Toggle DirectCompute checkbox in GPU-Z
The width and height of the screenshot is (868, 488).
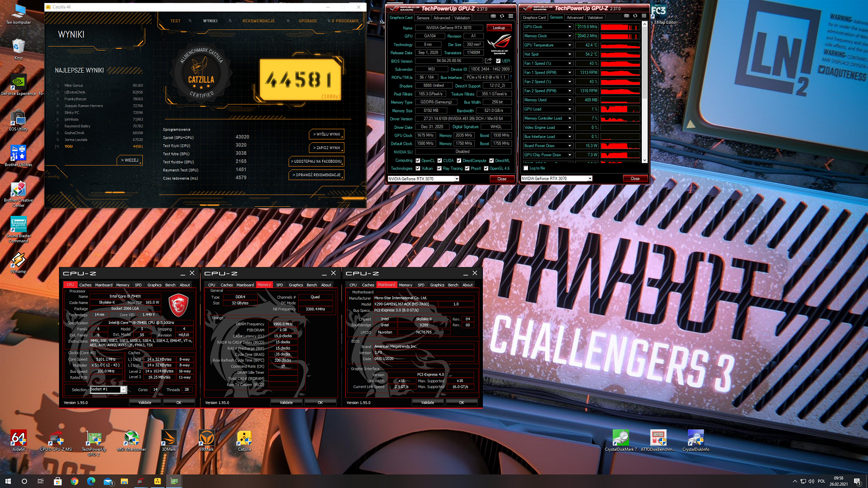point(459,160)
